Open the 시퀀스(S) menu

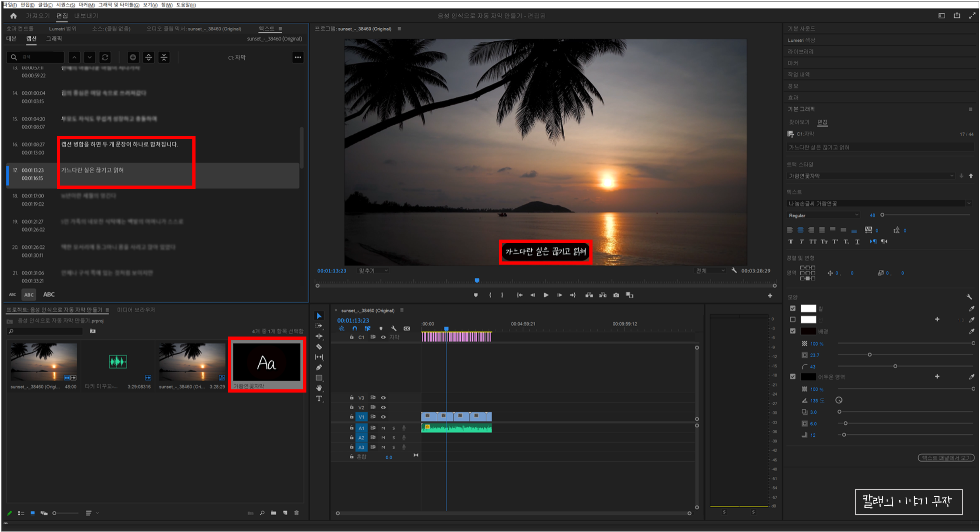[x=65, y=5]
